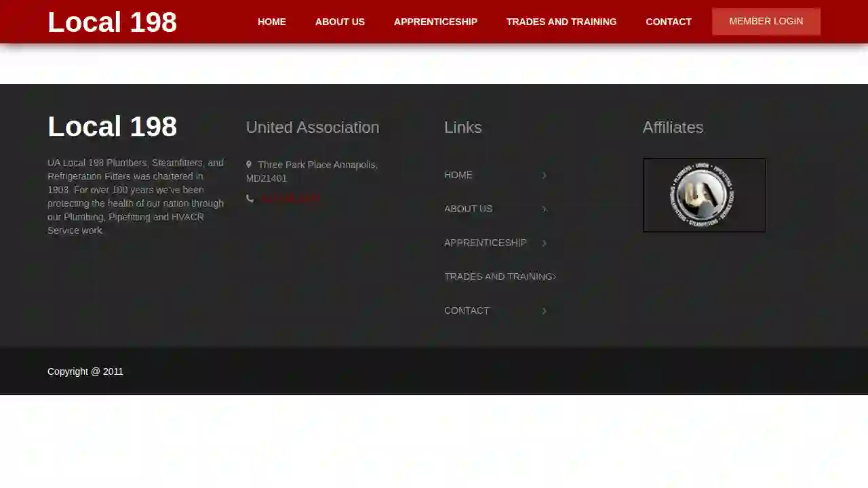Click the footer Local 198 logo text
868x488 pixels.
112,127
